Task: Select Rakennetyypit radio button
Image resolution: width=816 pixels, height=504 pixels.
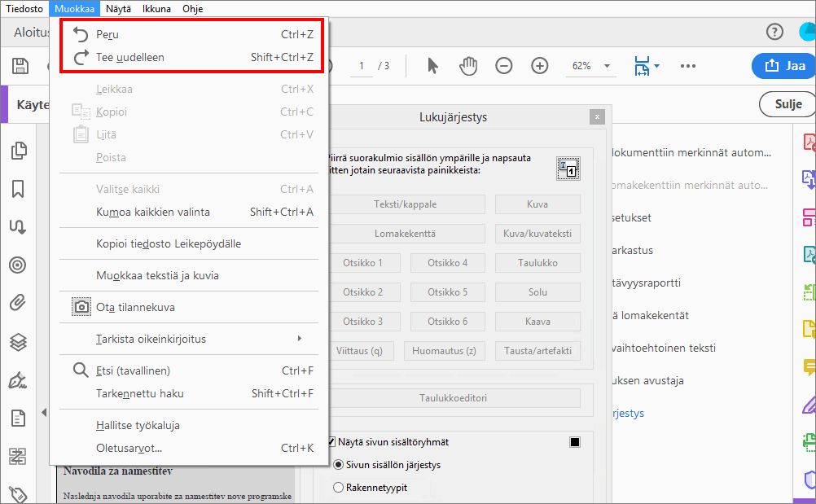Action: (338, 488)
